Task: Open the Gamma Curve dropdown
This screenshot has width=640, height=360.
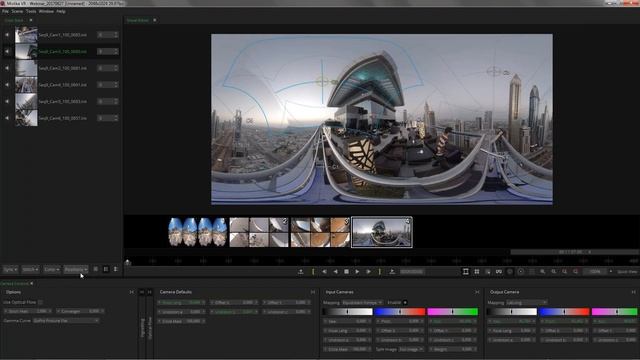Action: coord(66,321)
